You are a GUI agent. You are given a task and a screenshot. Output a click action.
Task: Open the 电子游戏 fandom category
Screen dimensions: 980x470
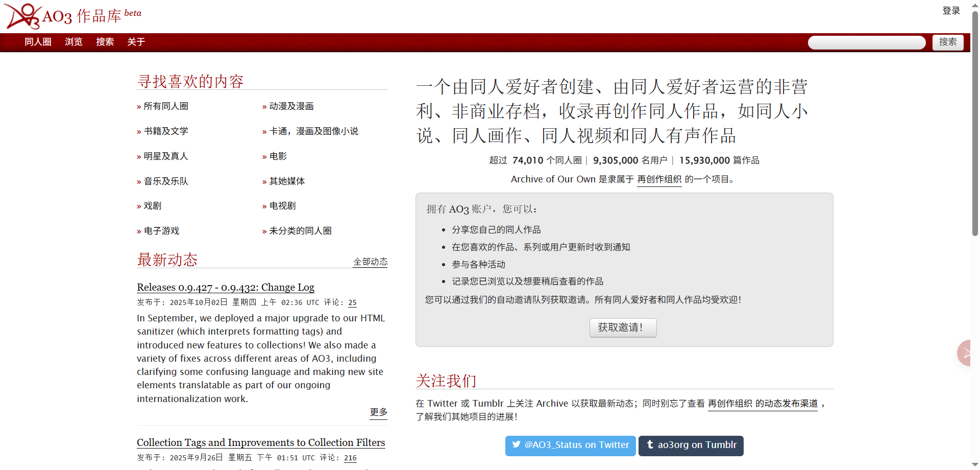(161, 231)
